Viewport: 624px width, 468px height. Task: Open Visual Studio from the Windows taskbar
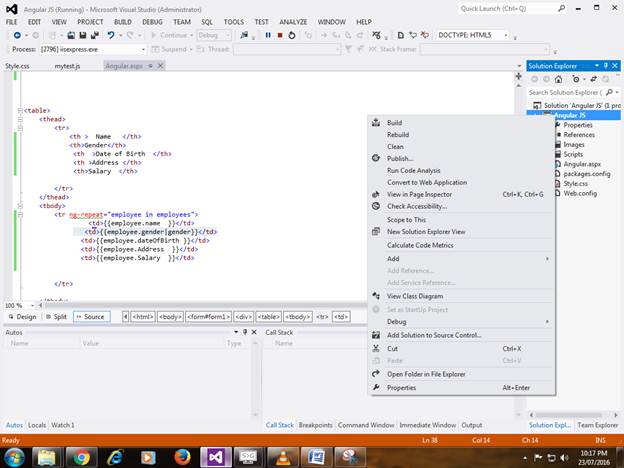tap(214, 456)
